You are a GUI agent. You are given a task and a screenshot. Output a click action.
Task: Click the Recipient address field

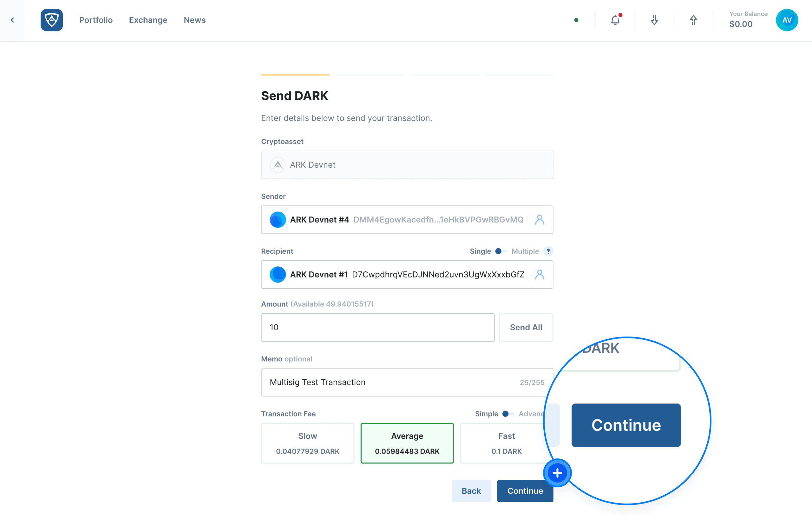[407, 274]
